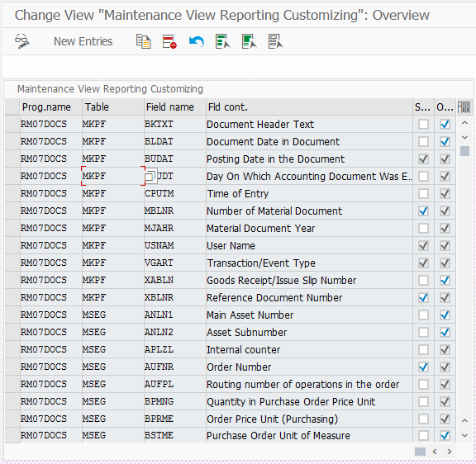Toggle S checkbox for Document Header Text
Image resolution: width=476 pixels, height=464 pixels.
pyautogui.click(x=423, y=124)
